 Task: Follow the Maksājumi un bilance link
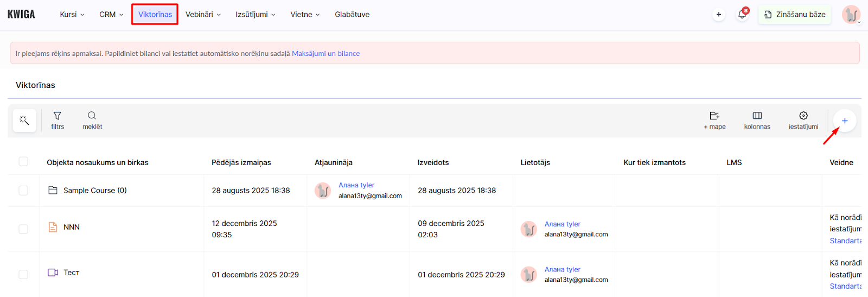point(325,54)
